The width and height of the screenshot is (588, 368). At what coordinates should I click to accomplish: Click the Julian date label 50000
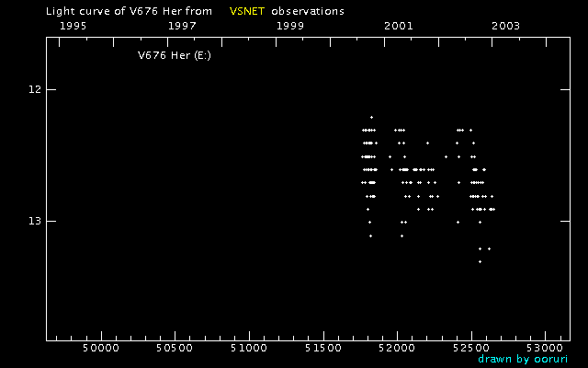coord(101,348)
